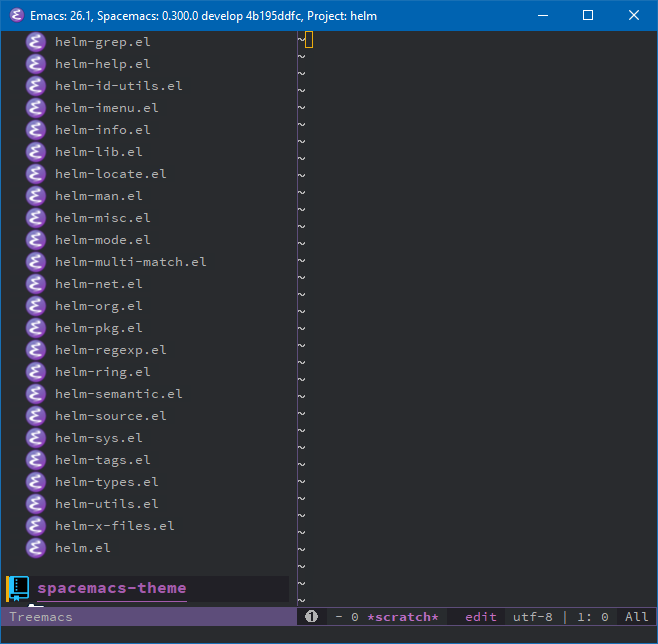Click the icon beside helm-semantic.el
The height and width of the screenshot is (644, 658).
pos(36,394)
